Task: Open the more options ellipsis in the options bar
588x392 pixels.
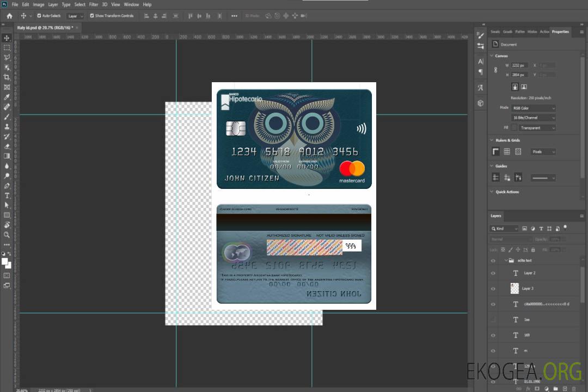Action: tap(234, 16)
